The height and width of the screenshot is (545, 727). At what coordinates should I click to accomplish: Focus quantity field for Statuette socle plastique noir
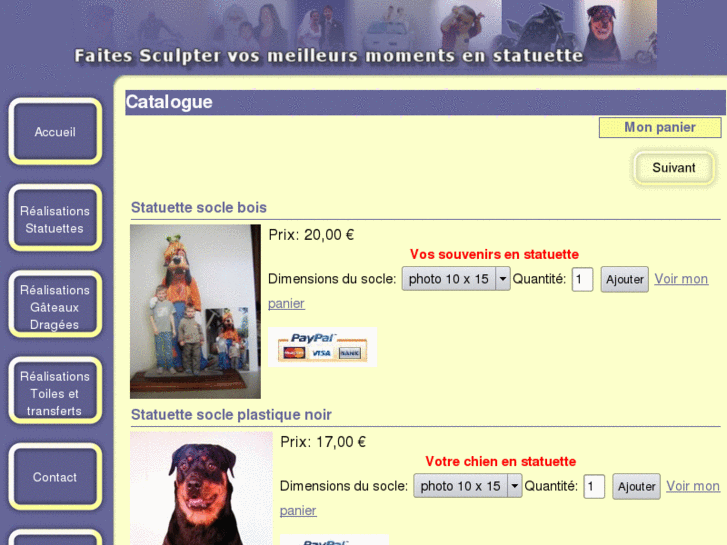[594, 487]
